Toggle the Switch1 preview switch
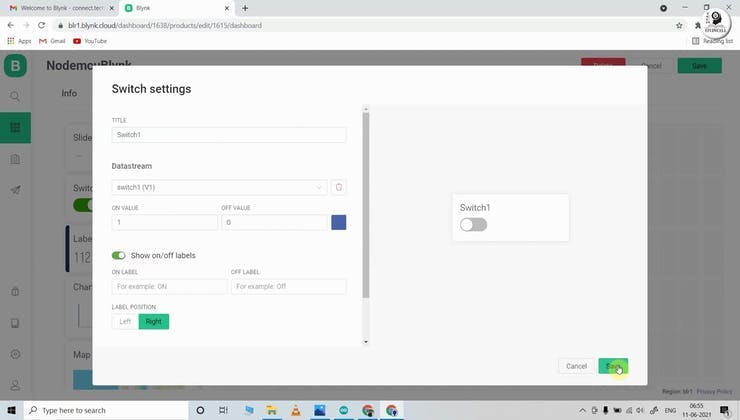Screen dimensions: 740x420 coord(473,225)
